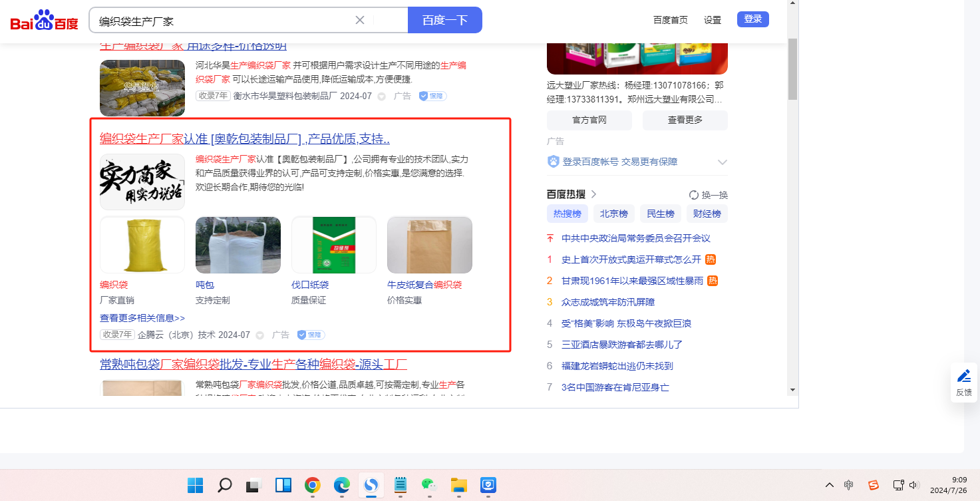Open the 百度首页 link
Image resolution: width=980 pixels, height=501 pixels.
(671, 20)
